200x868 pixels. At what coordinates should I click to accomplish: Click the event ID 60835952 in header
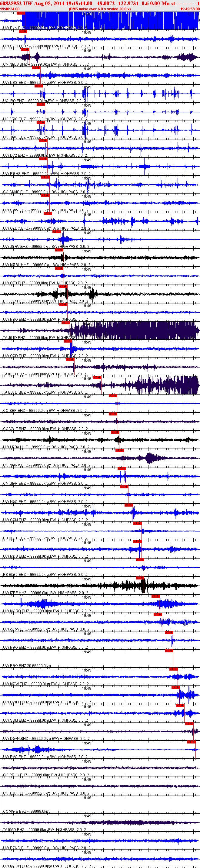pyautogui.click(x=12, y=3)
